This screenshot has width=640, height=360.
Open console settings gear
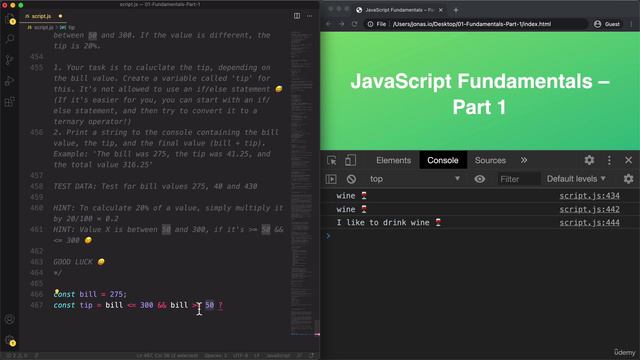[629, 179]
